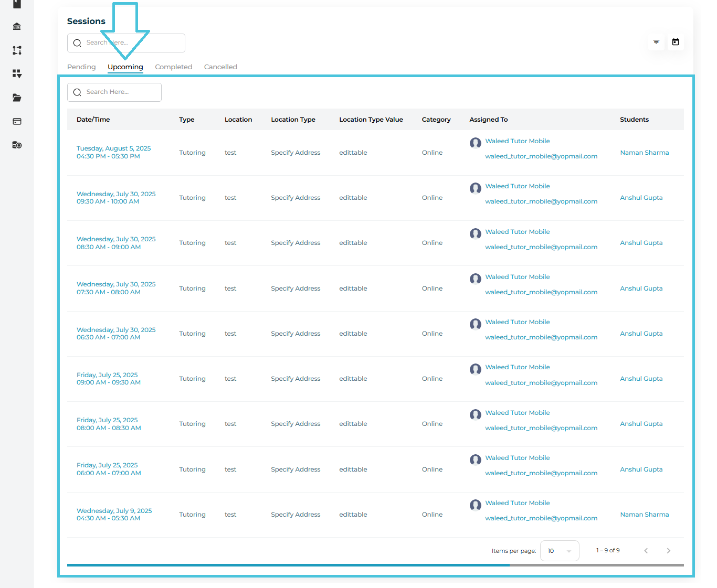Open the filter icon button
The height and width of the screenshot is (588, 717).
tap(656, 42)
